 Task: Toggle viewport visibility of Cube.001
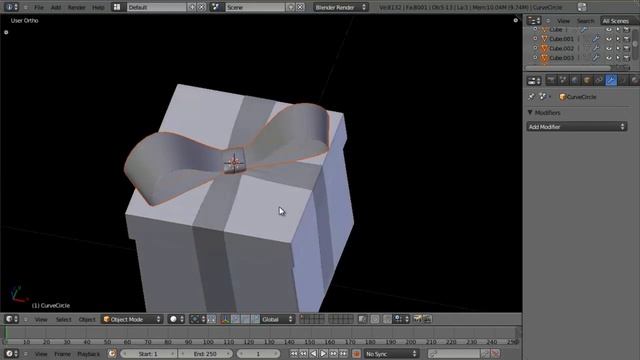point(609,39)
